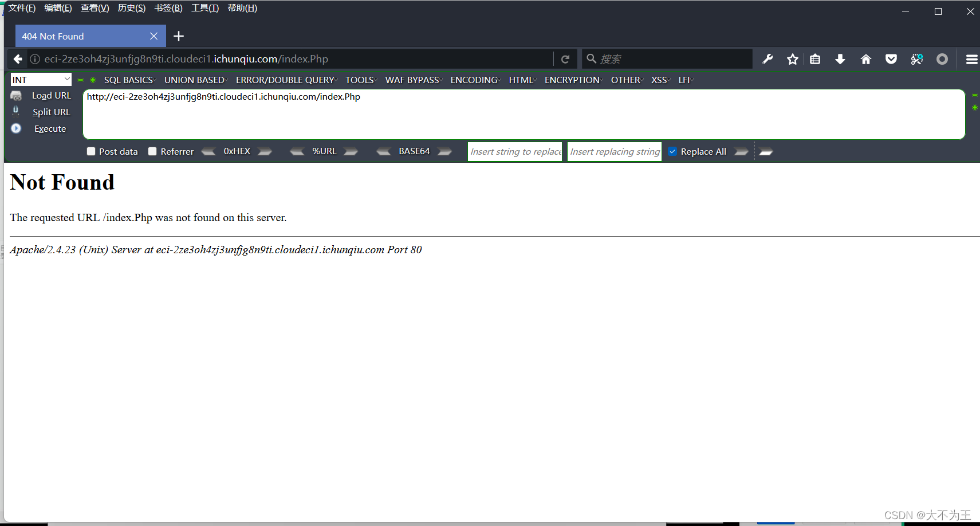Screen dimensions: 980x526
Task: Click the small green plus at HackBar right edge
Action: click(974, 107)
